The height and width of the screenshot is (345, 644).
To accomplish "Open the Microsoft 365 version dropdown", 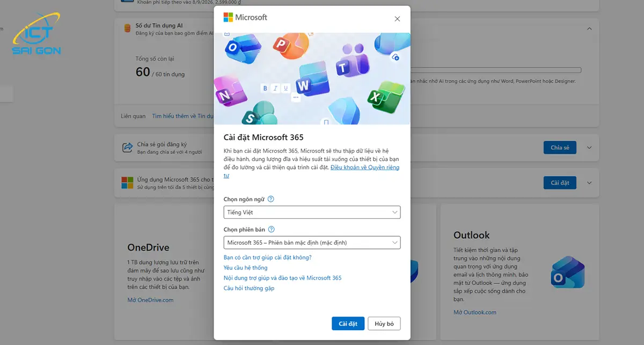I will [x=312, y=243].
